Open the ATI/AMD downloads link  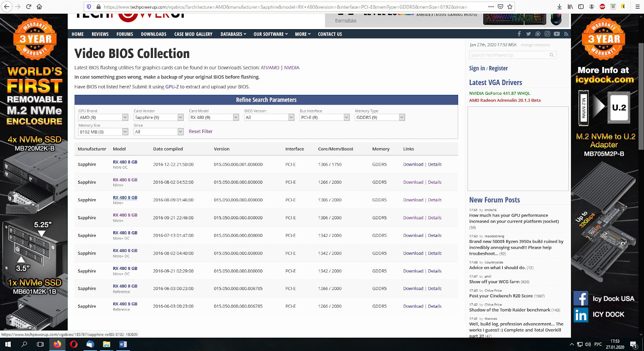coord(270,68)
